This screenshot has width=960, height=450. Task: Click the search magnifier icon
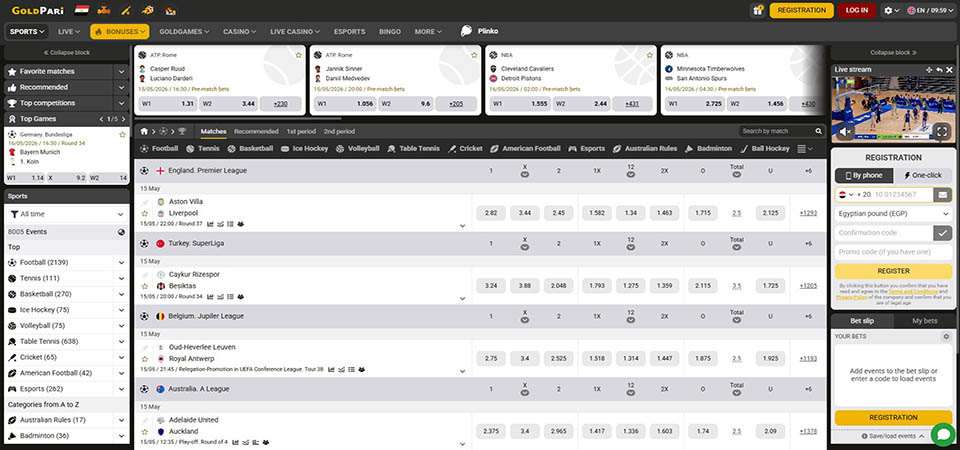tap(819, 131)
